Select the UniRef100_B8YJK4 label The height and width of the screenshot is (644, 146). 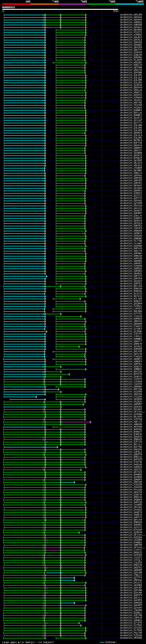[131, 286]
